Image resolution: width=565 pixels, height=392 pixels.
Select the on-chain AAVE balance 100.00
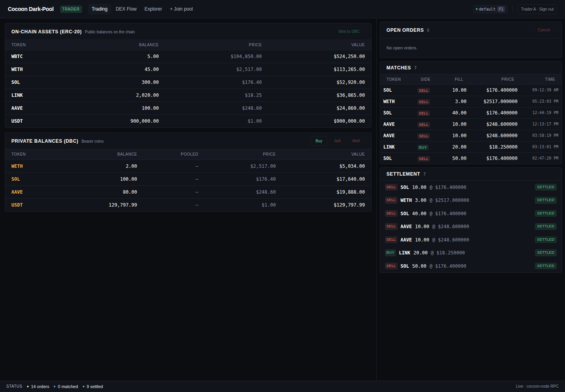click(x=150, y=108)
